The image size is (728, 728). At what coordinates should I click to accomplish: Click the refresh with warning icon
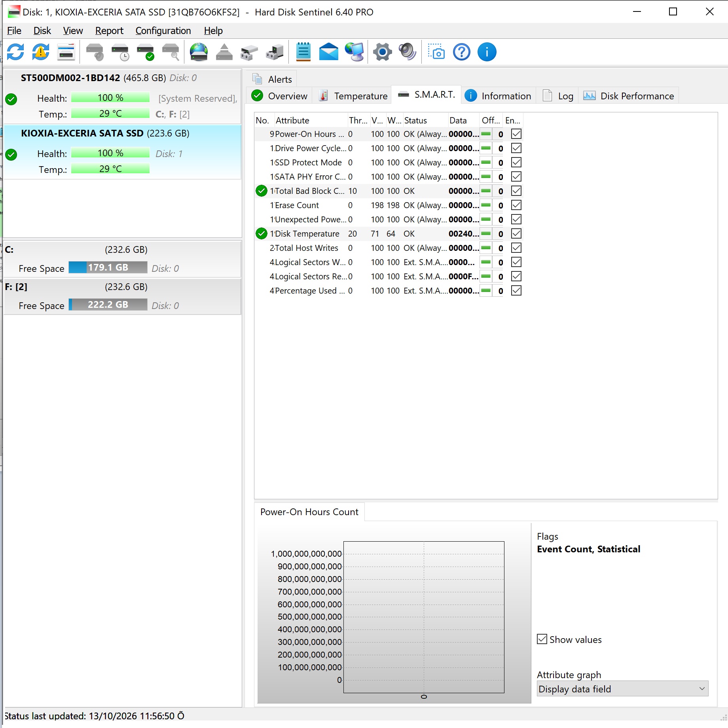point(41,52)
